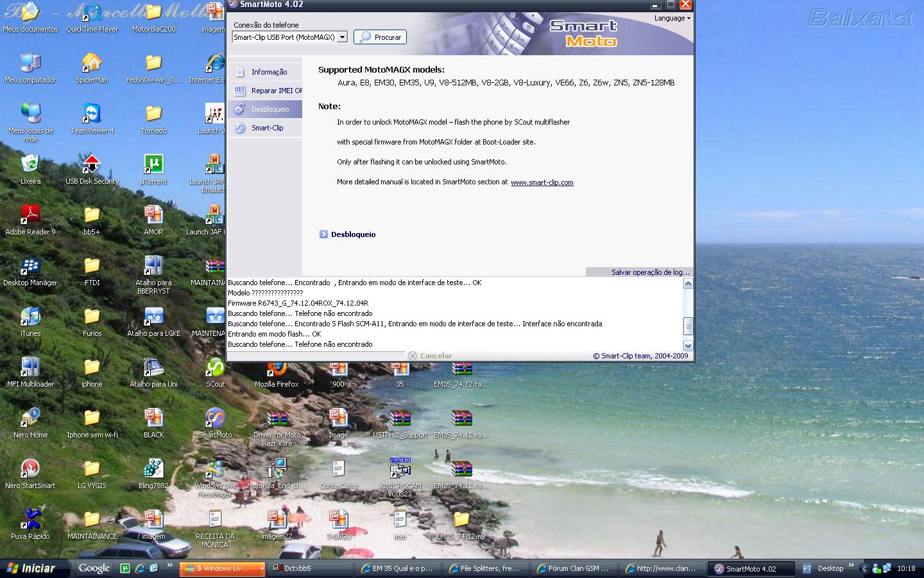Image resolution: width=924 pixels, height=578 pixels.
Task: Click the Procurar search button
Action: (380, 37)
